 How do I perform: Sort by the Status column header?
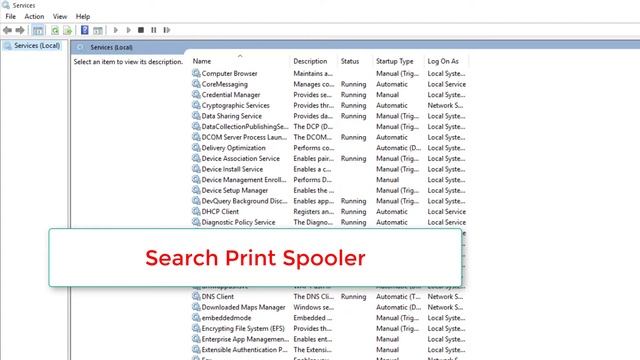tap(350, 61)
